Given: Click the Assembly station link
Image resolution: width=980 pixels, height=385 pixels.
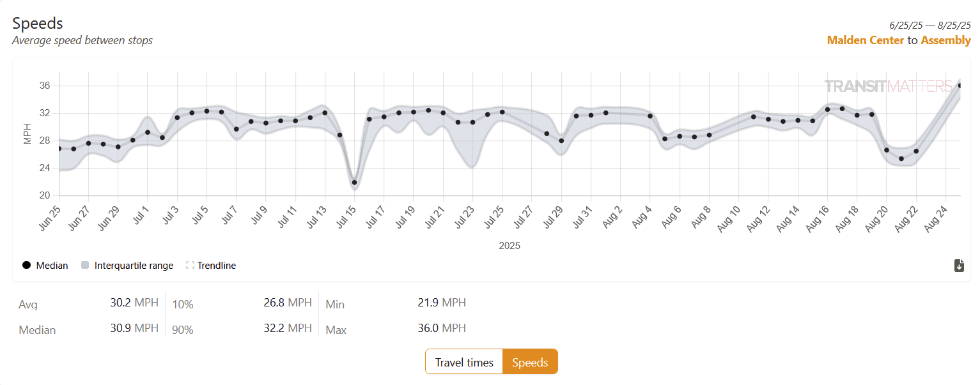Looking at the screenshot, I should 945,40.
